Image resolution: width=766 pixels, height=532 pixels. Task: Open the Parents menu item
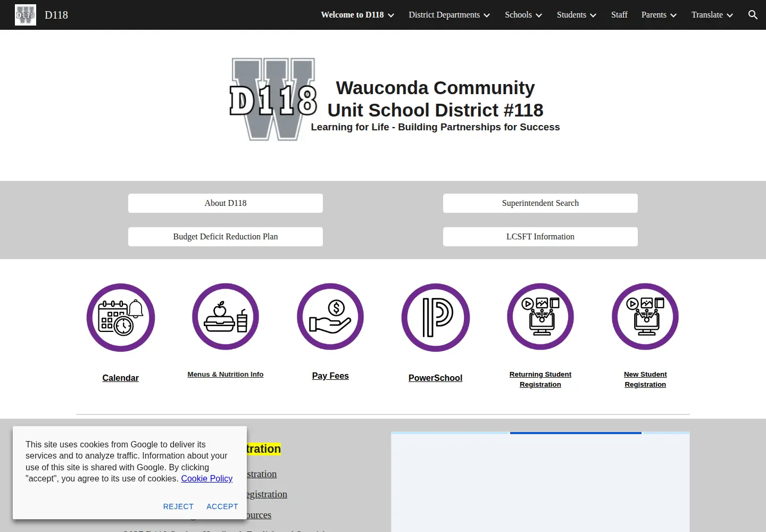pyautogui.click(x=654, y=15)
